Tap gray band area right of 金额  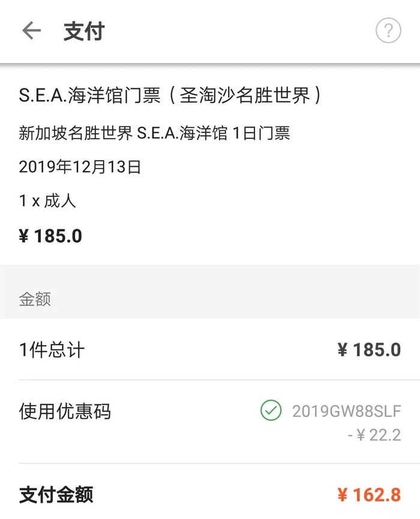tap(240, 299)
